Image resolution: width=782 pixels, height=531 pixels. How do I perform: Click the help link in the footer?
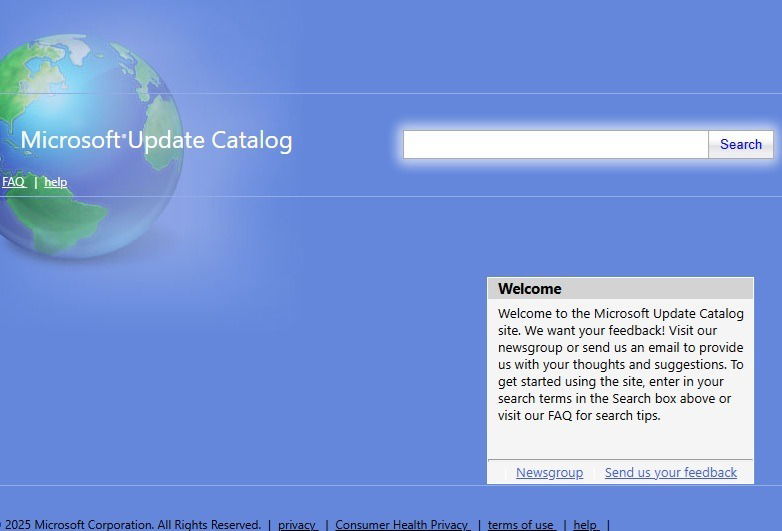(x=586, y=525)
